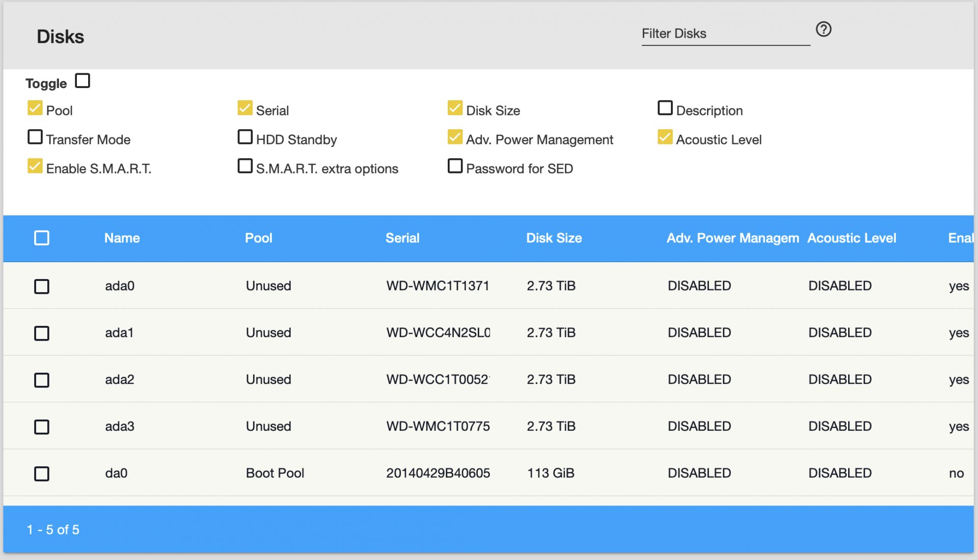Sort by Adv. Power Management column header

click(733, 238)
